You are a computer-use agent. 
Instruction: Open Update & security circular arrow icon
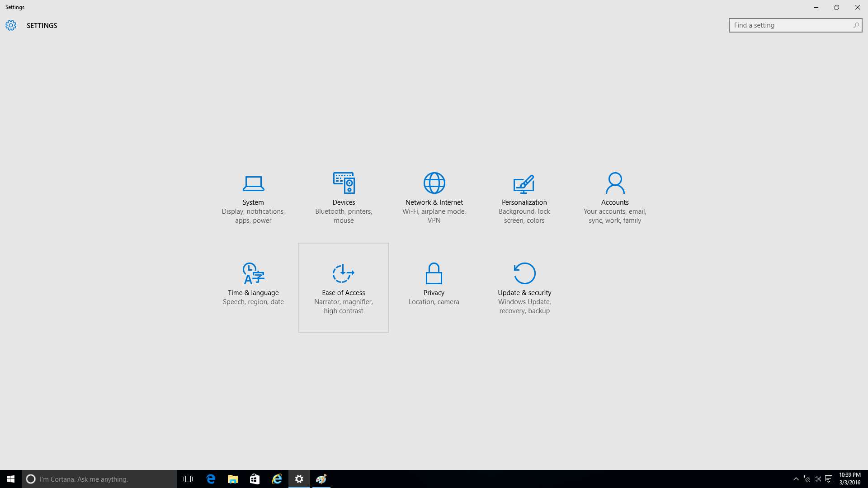524,273
